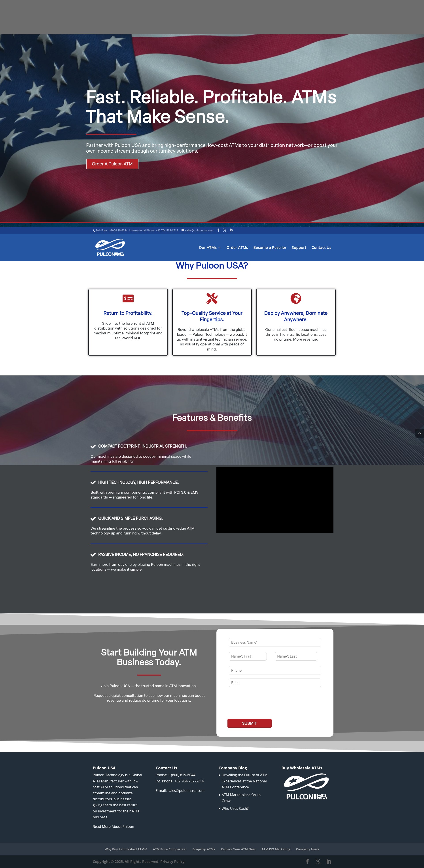This screenshot has height=868, width=424.
Task: Click the back-to-top arrow button
Action: coord(420,433)
